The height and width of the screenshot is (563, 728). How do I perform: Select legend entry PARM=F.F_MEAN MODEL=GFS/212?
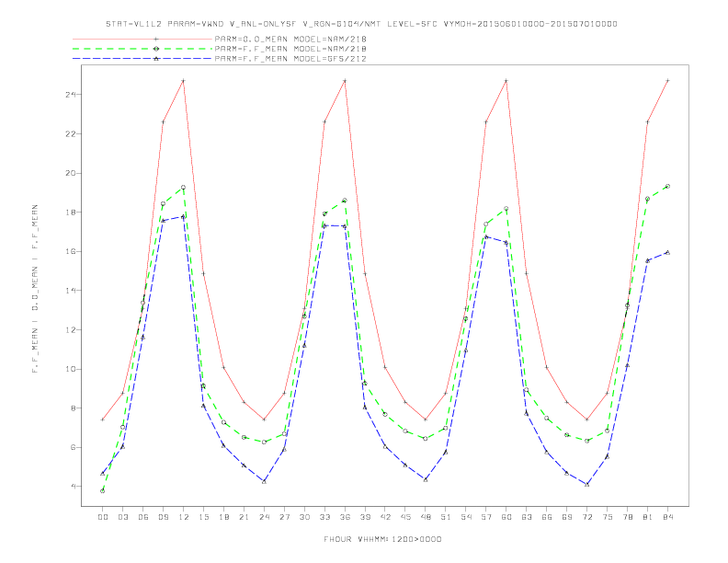[x=290, y=59]
